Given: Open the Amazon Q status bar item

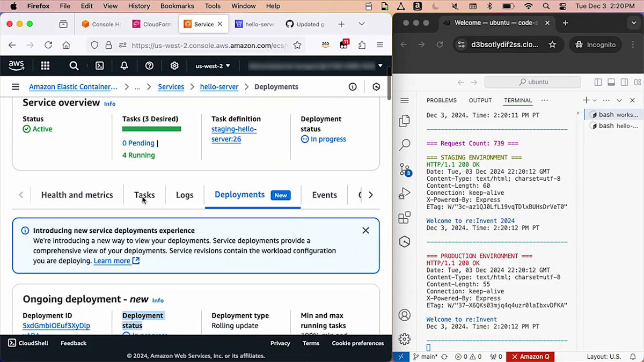Looking at the screenshot, I should [x=530, y=357].
